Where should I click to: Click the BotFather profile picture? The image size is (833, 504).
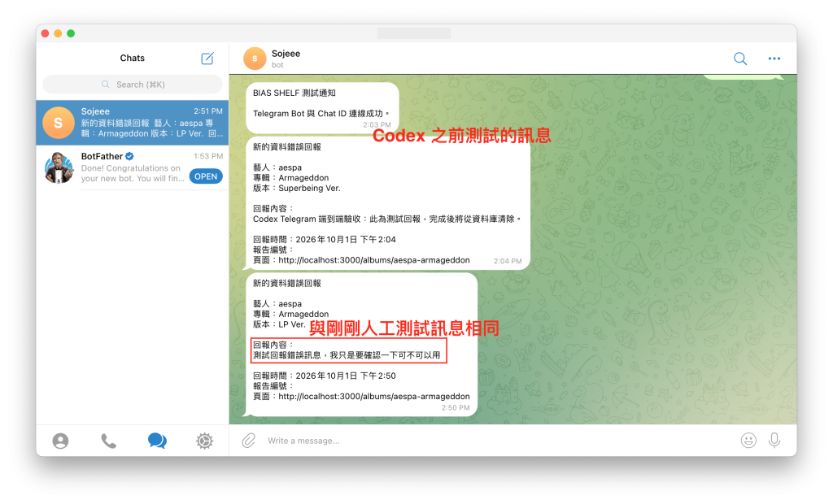point(59,167)
